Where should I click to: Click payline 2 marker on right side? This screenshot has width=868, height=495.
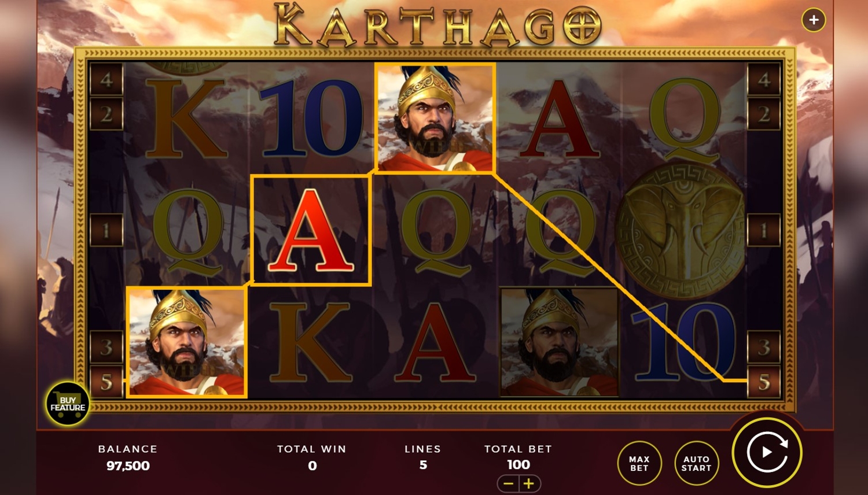pyautogui.click(x=764, y=114)
